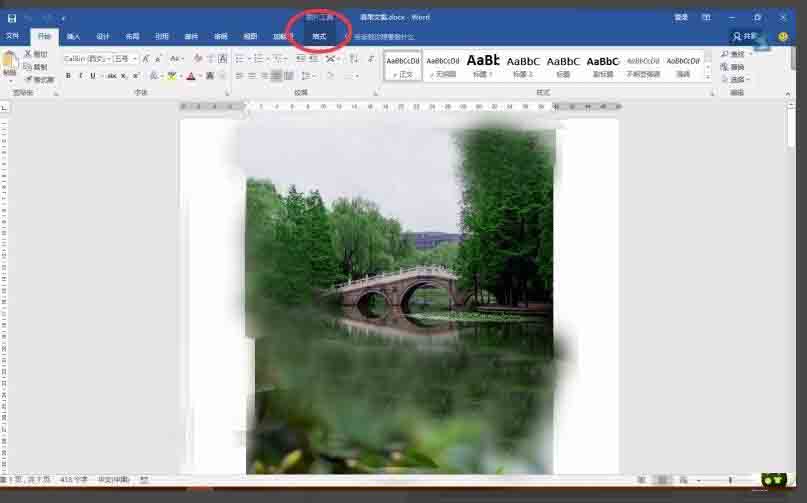Click the Share button
The width and height of the screenshot is (807, 503).
coord(746,37)
